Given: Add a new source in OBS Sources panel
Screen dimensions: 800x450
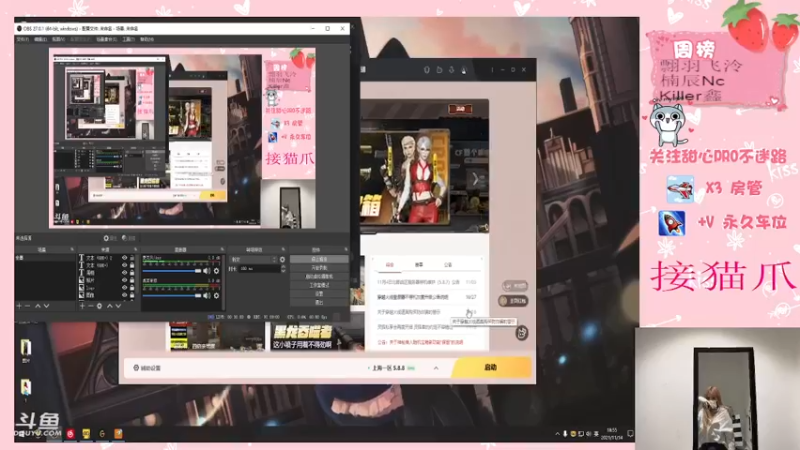Looking at the screenshot, I should pos(82,306).
